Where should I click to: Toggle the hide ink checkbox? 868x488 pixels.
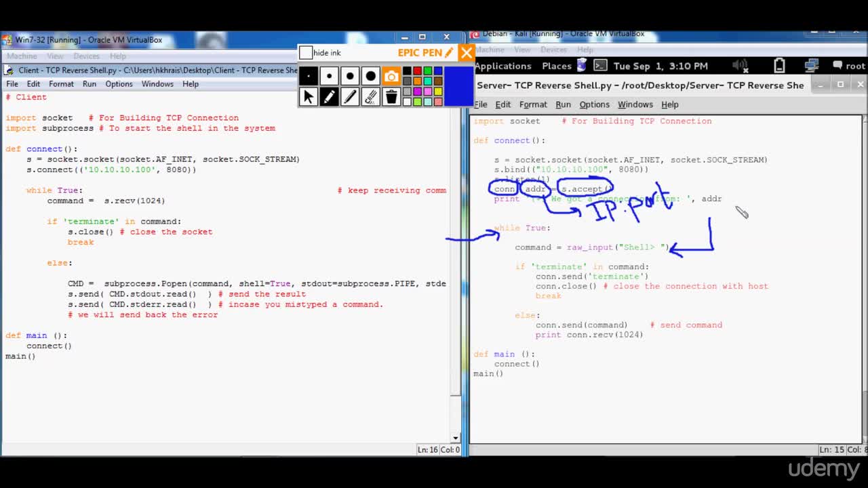[x=306, y=53]
